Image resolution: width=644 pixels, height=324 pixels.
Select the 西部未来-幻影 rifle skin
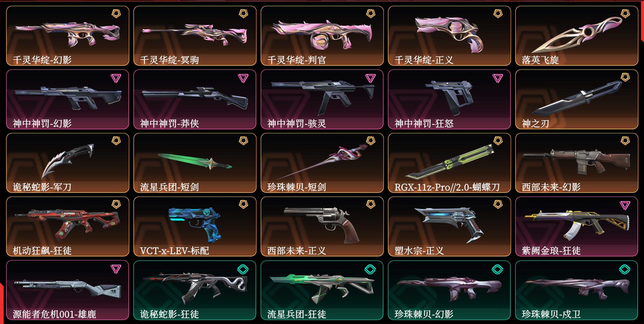coord(577,163)
